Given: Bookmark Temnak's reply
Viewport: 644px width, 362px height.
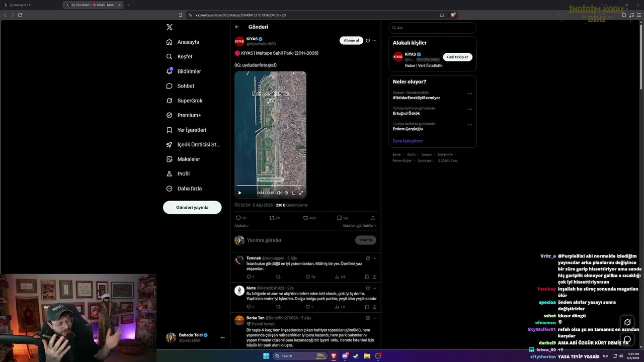Looking at the screenshot, I should (367, 277).
